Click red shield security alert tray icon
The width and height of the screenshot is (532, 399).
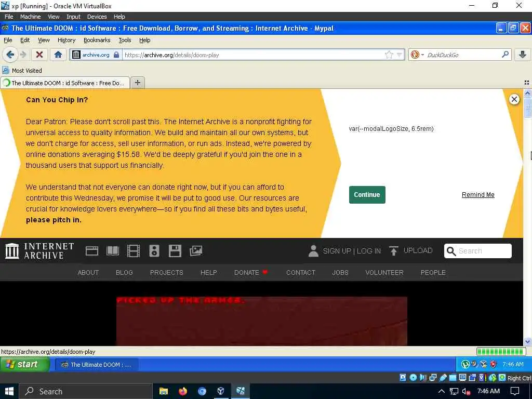click(x=494, y=364)
